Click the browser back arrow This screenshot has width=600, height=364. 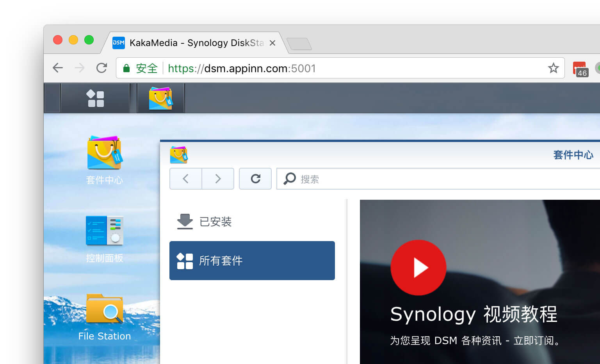[x=58, y=68]
